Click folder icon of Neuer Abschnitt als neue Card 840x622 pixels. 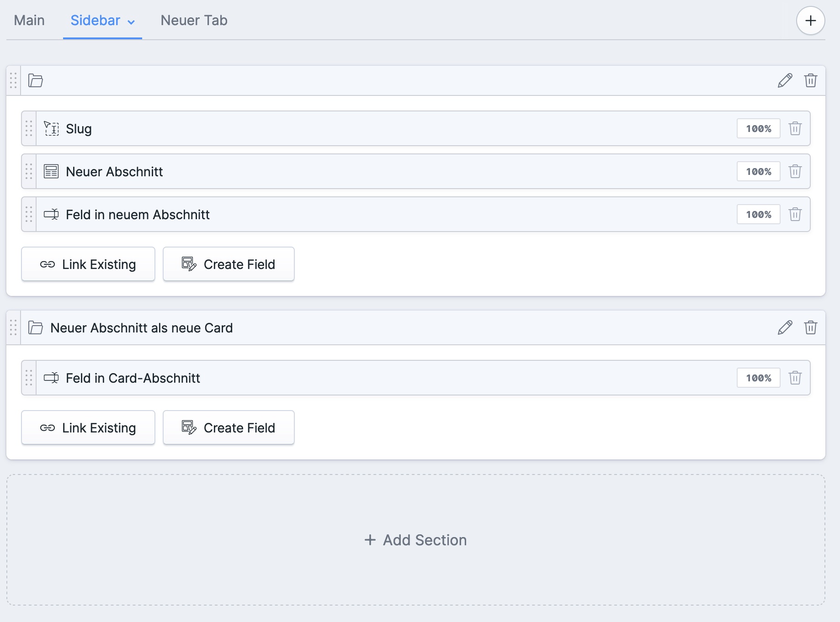coord(36,327)
